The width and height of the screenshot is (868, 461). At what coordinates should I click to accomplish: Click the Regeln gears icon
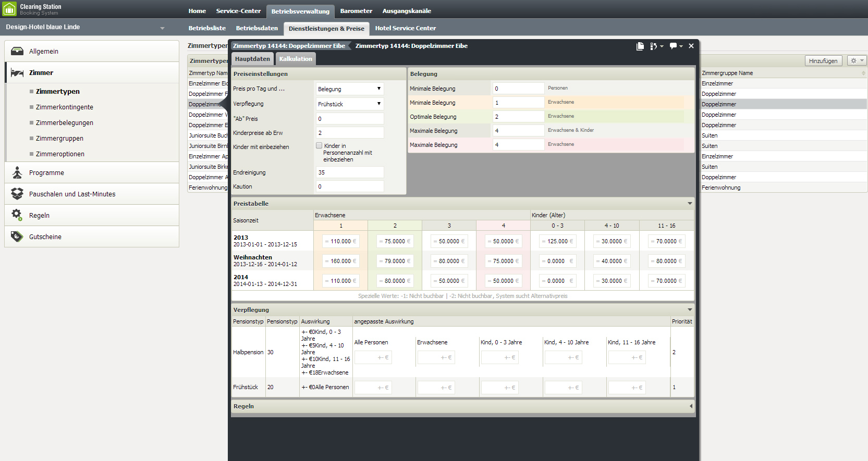tap(17, 215)
